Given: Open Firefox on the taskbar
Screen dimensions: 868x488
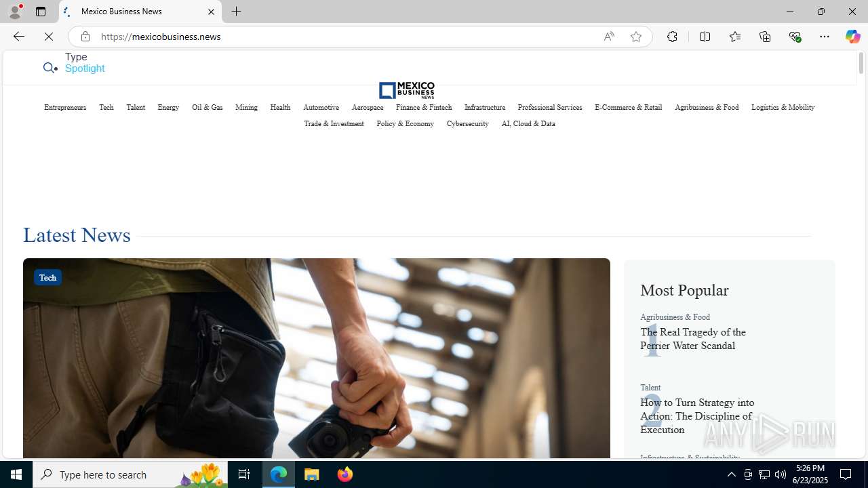Looking at the screenshot, I should pyautogui.click(x=345, y=474).
